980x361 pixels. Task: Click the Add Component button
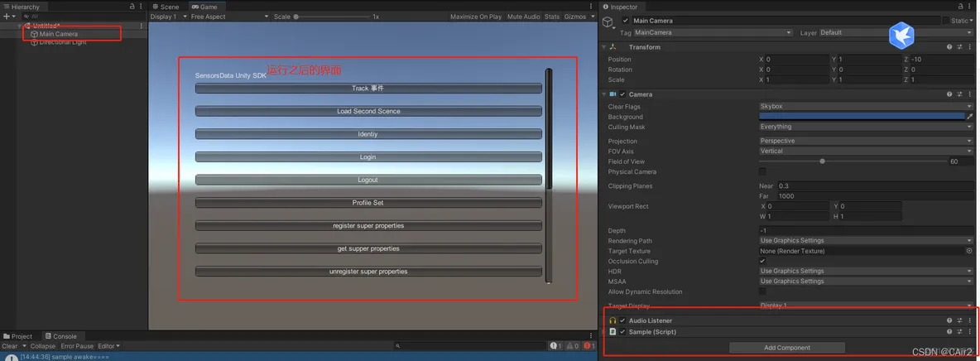787,347
